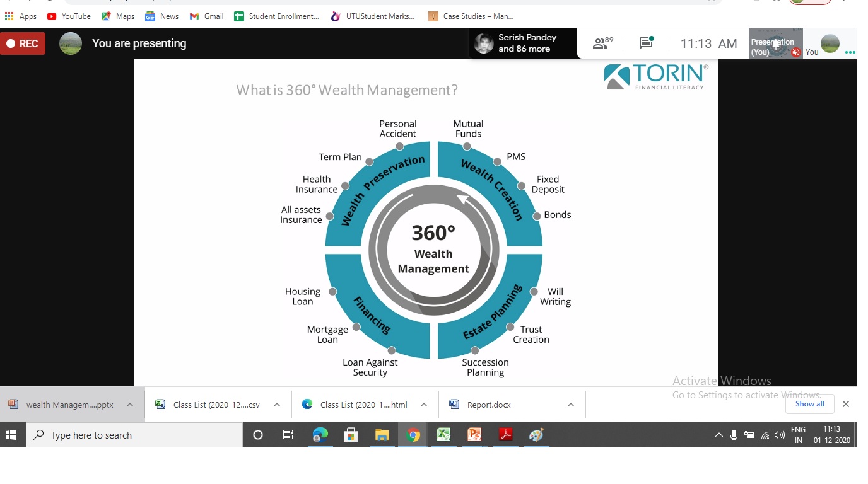
Task: Click the muted microphone icon on presentation tile
Action: click(795, 52)
